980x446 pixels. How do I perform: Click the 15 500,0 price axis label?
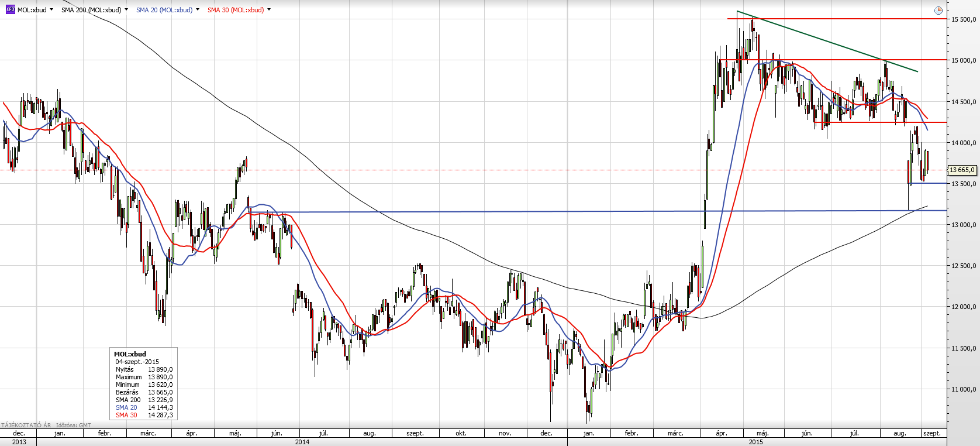(964, 19)
